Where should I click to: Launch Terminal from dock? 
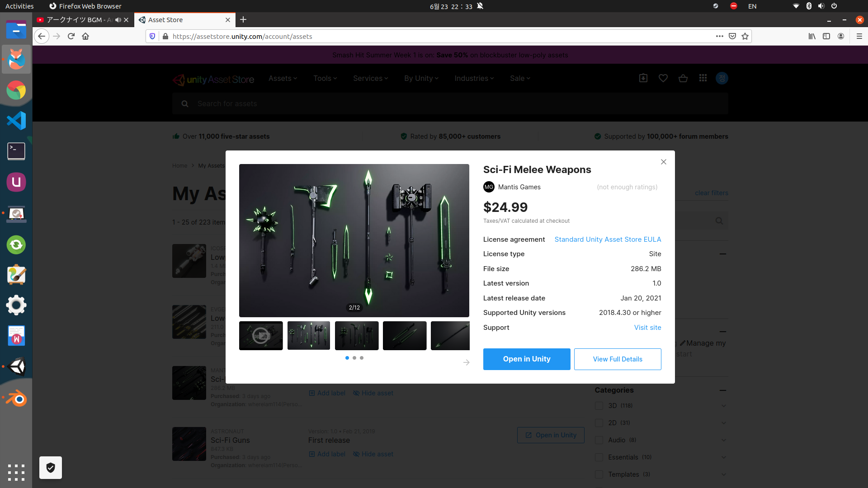coord(16,151)
